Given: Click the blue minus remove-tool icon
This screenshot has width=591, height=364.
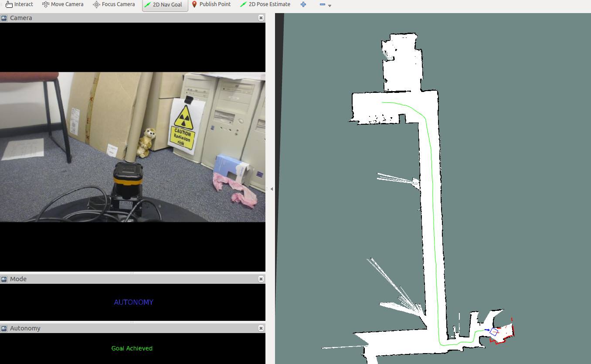Looking at the screenshot, I should tap(323, 4).
